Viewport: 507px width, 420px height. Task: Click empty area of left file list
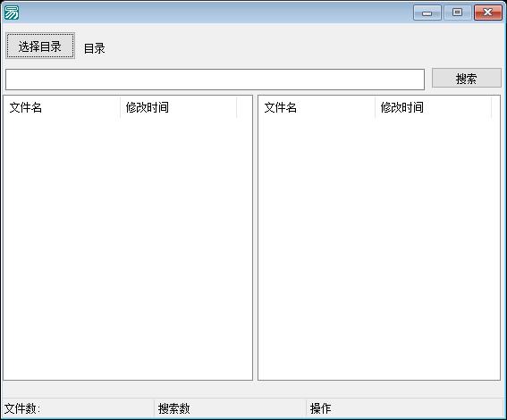pyautogui.click(x=128, y=248)
